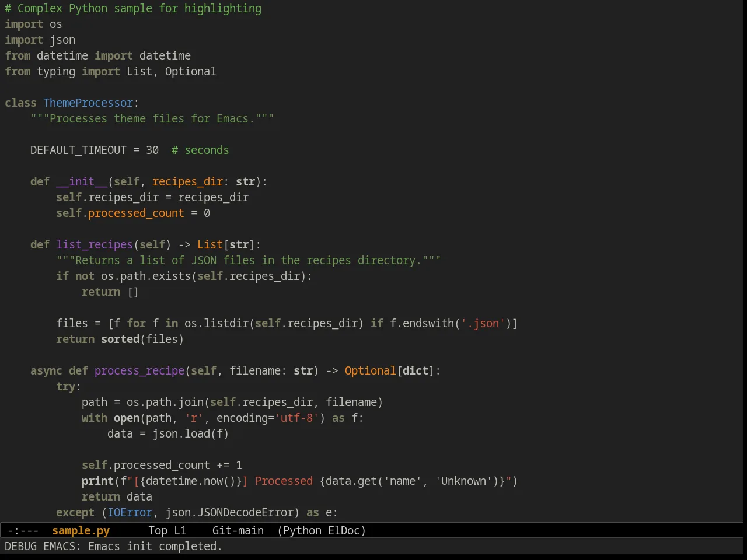Click 'os.listdir' call
This screenshot has width=747, height=560.
(217, 323)
